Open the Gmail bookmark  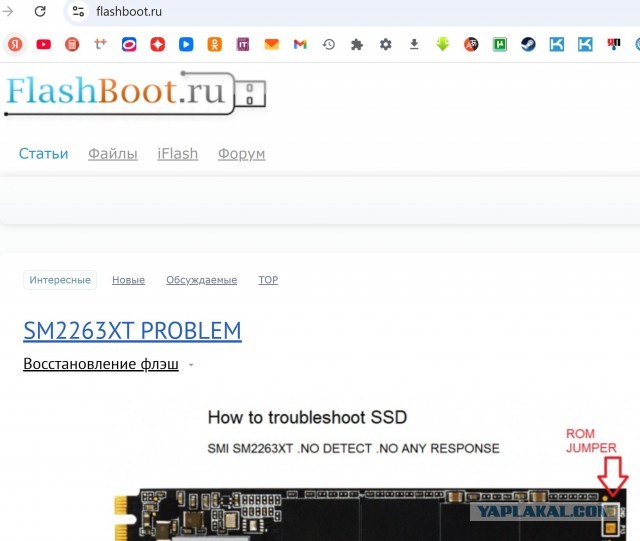[300, 44]
